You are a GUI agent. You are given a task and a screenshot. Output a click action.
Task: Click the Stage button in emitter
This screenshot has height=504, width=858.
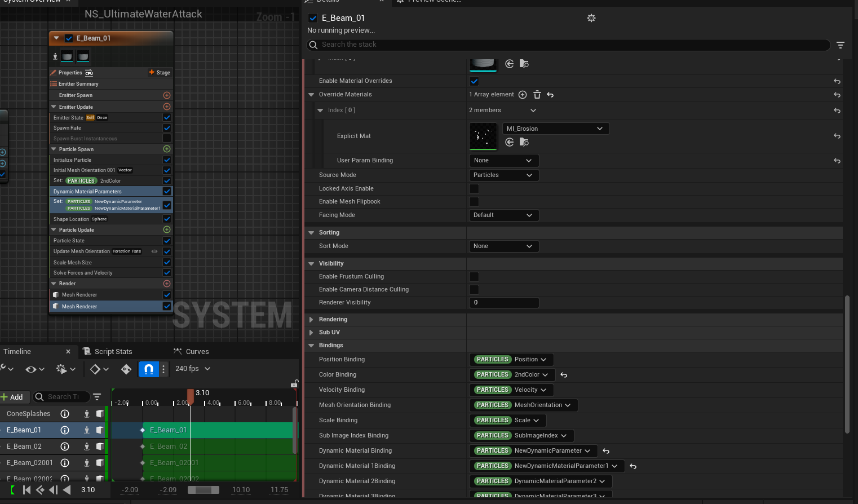tap(160, 73)
